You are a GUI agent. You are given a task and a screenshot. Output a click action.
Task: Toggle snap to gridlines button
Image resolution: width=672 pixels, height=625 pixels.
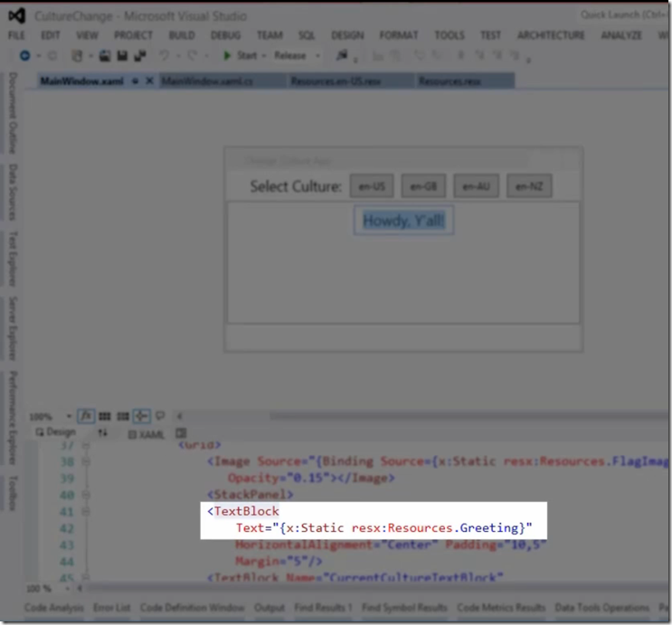[123, 416]
